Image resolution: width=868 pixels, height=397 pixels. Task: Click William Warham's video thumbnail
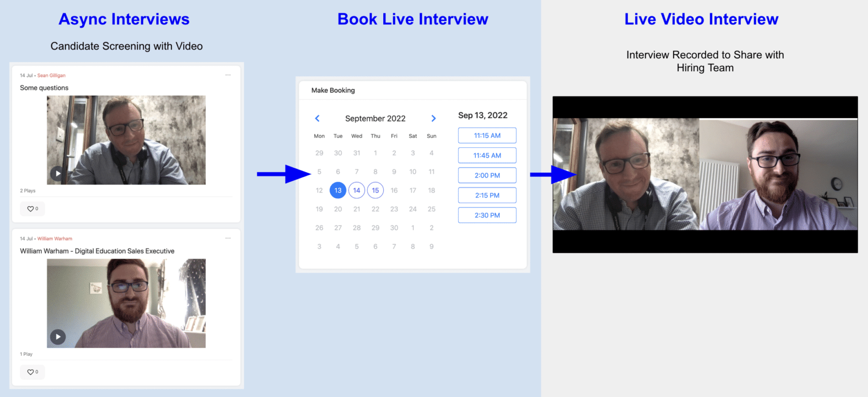pos(126,303)
